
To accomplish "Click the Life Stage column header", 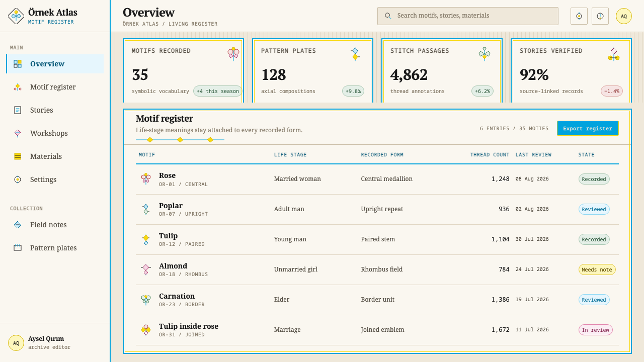I will 290,155.
